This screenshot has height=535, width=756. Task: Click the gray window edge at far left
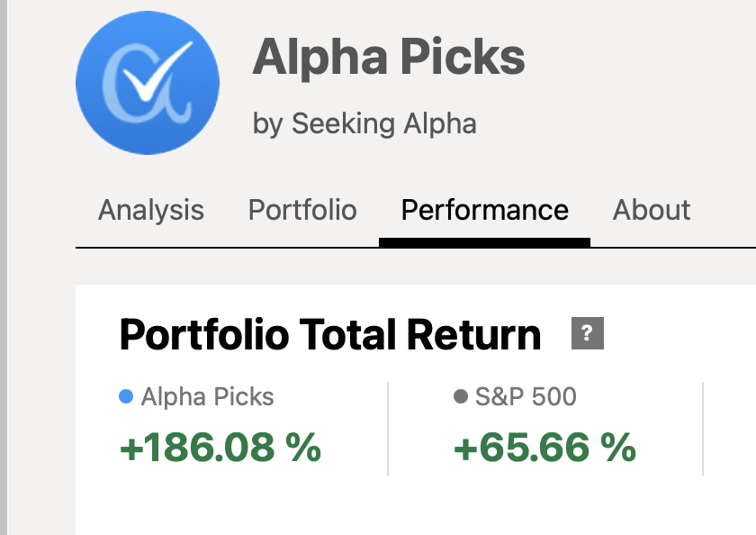pos(4,270)
